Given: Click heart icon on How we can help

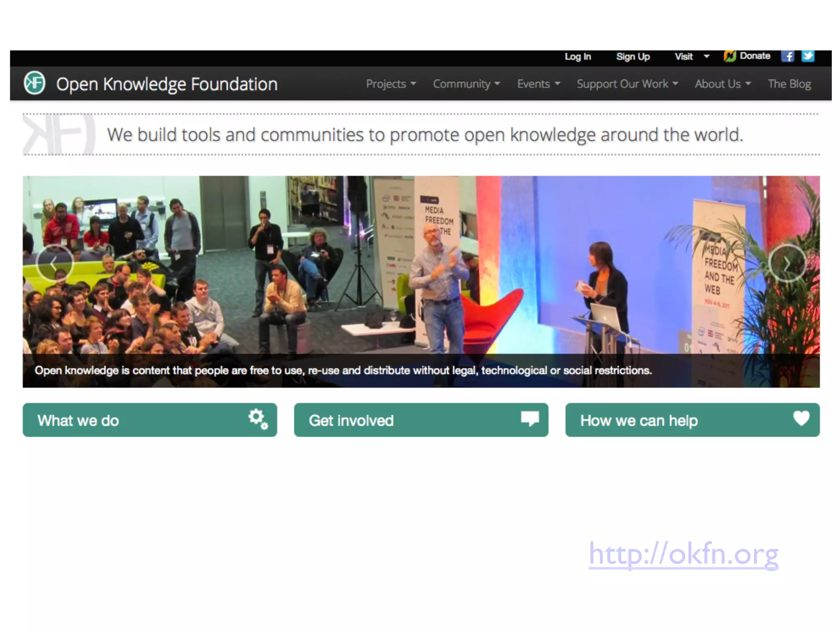Looking at the screenshot, I should coord(801,418).
